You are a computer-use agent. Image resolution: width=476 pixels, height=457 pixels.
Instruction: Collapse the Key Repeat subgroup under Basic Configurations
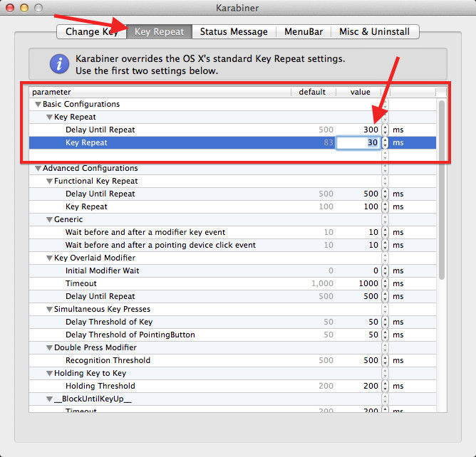pyautogui.click(x=49, y=117)
